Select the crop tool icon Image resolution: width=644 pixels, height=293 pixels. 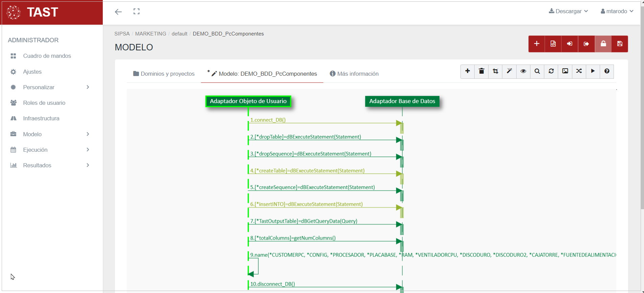tap(495, 71)
